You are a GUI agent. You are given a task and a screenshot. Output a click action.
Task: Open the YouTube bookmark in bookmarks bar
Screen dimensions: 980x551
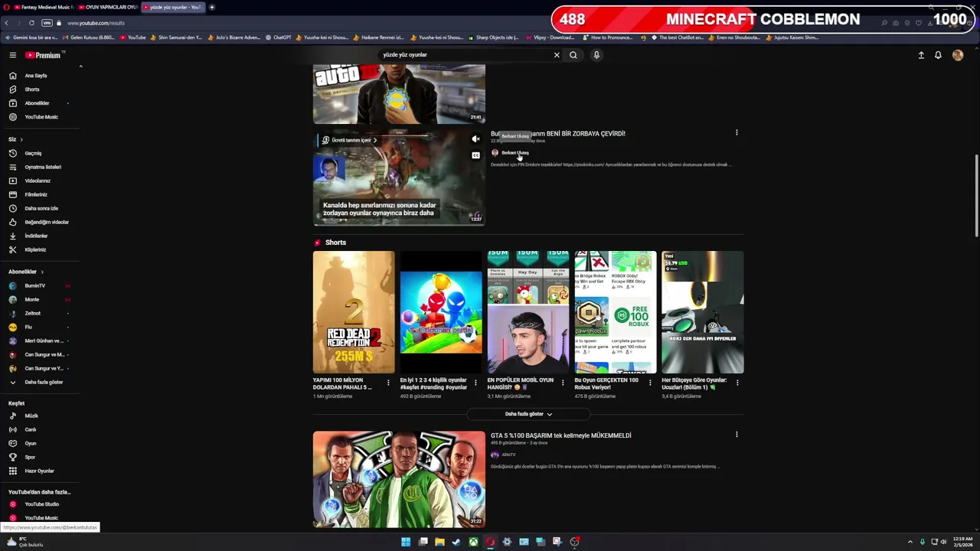pos(132,37)
